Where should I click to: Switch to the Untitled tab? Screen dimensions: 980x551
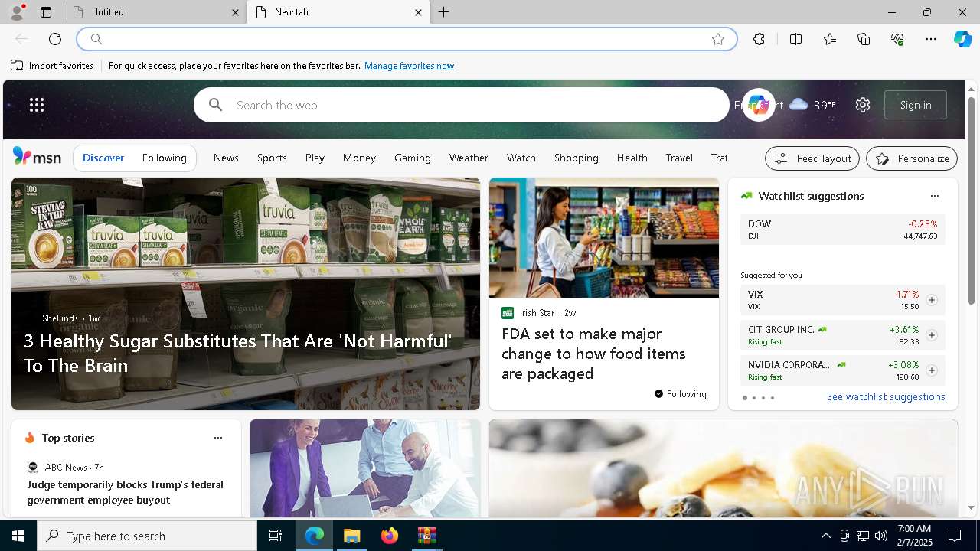pyautogui.click(x=155, y=12)
